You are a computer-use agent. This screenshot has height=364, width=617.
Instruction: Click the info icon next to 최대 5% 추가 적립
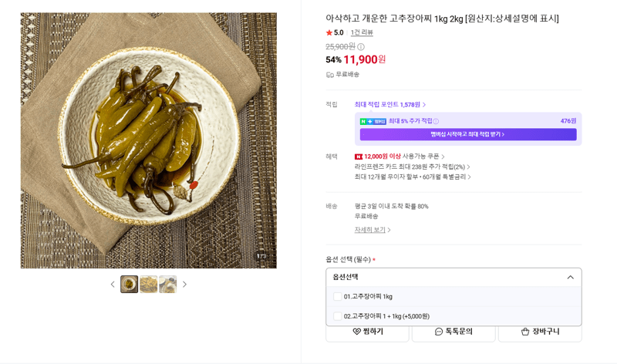436,121
